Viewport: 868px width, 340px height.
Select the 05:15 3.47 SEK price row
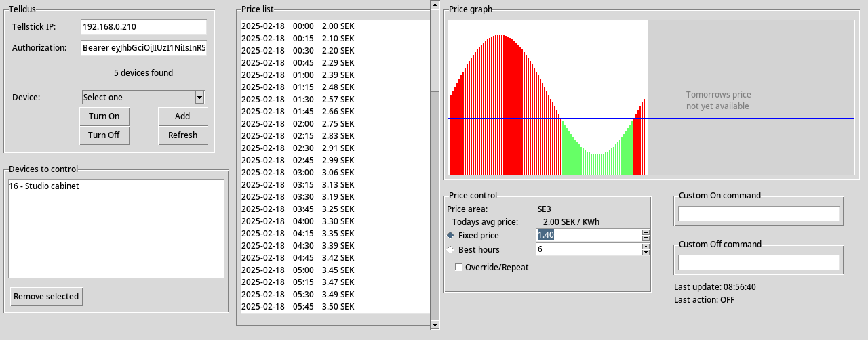pyautogui.click(x=335, y=282)
